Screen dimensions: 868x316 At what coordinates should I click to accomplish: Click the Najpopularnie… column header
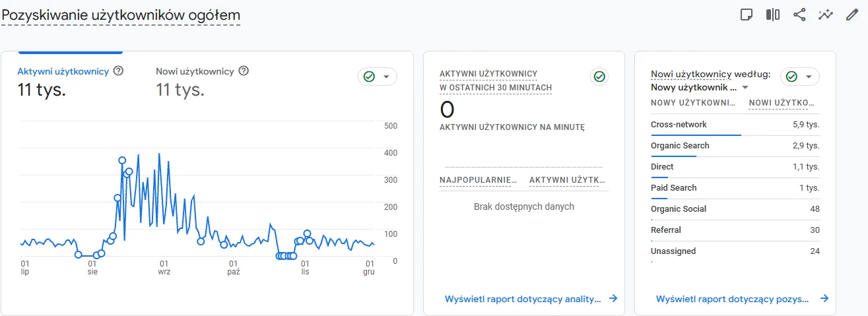pos(479,179)
